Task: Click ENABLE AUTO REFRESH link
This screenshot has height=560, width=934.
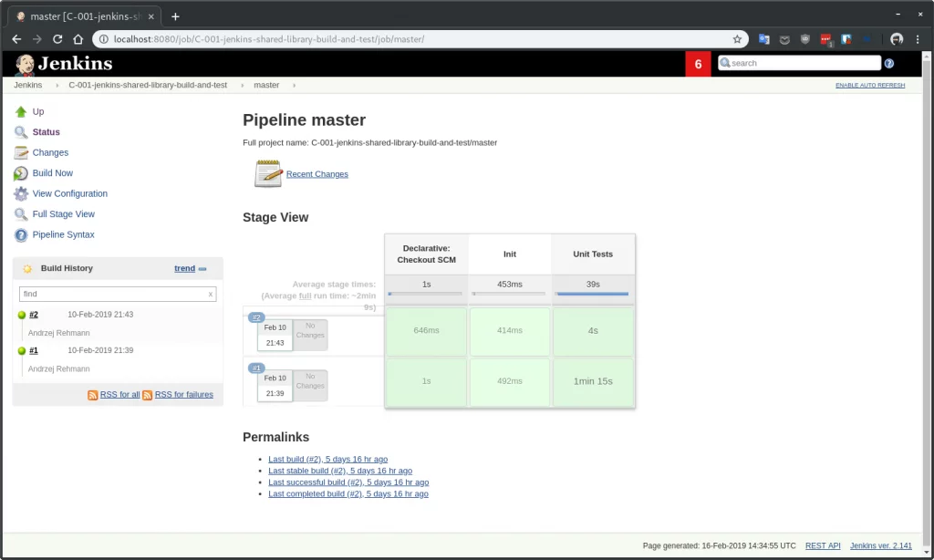Action: point(869,85)
